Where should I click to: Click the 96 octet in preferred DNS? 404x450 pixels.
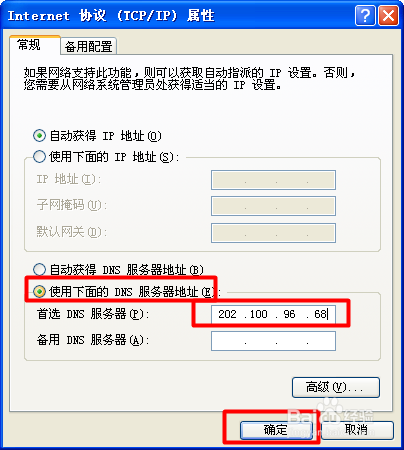click(289, 314)
